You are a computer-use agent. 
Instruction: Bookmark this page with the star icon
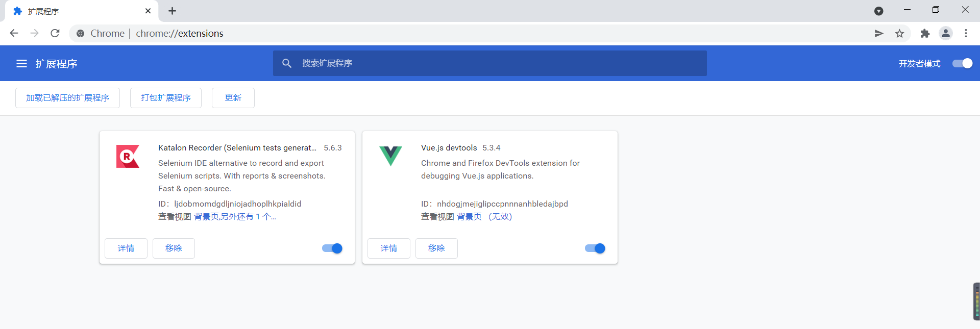click(x=899, y=33)
